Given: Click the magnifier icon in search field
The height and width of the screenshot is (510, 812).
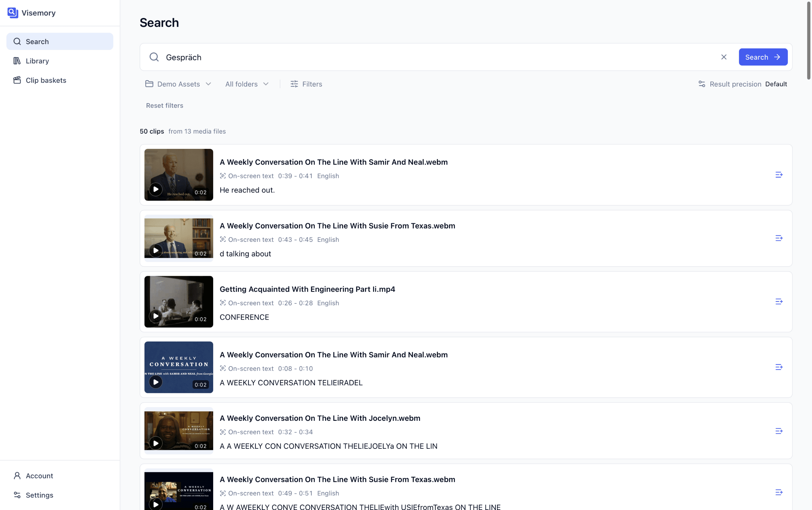Looking at the screenshot, I should pyautogui.click(x=154, y=57).
